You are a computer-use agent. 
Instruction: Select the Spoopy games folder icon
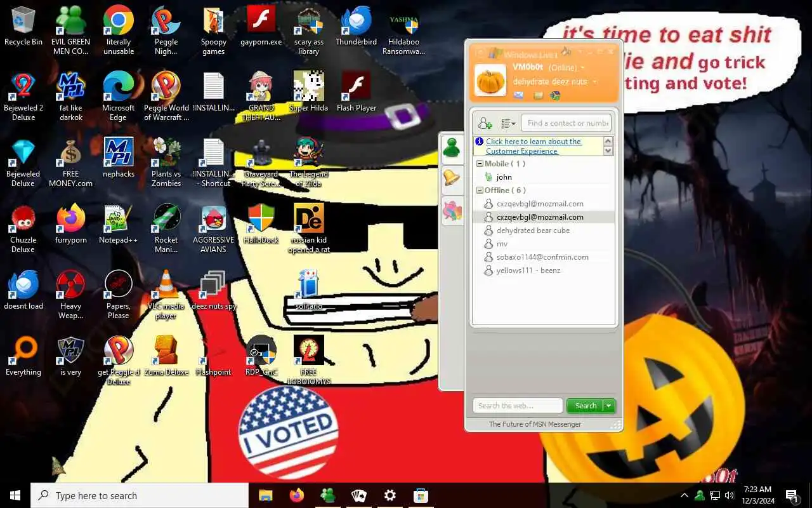[x=214, y=30]
